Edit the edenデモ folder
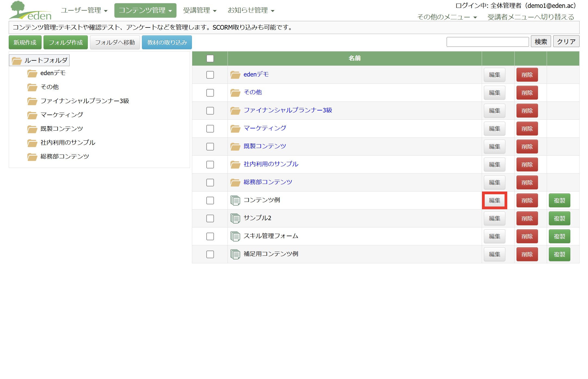This screenshot has height=379, width=588. pos(494,75)
